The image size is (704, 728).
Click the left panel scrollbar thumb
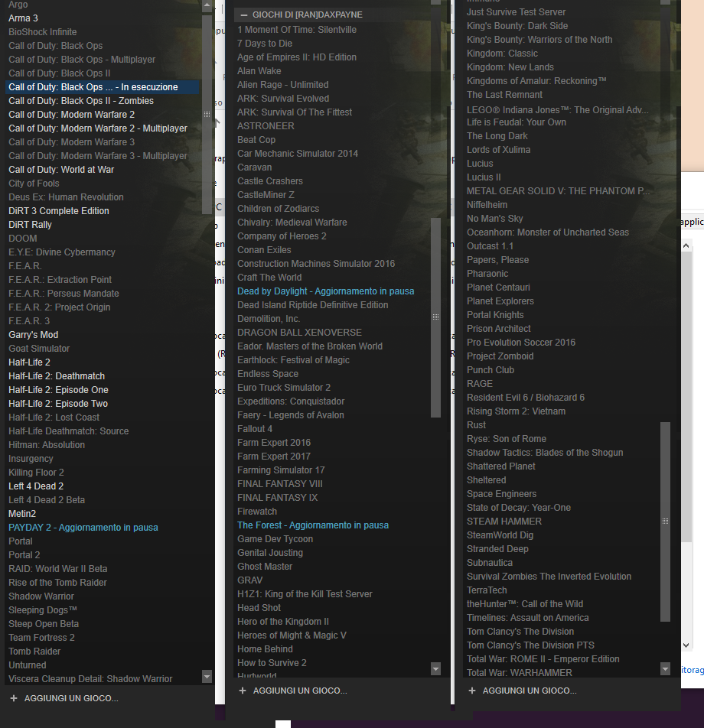(x=207, y=114)
